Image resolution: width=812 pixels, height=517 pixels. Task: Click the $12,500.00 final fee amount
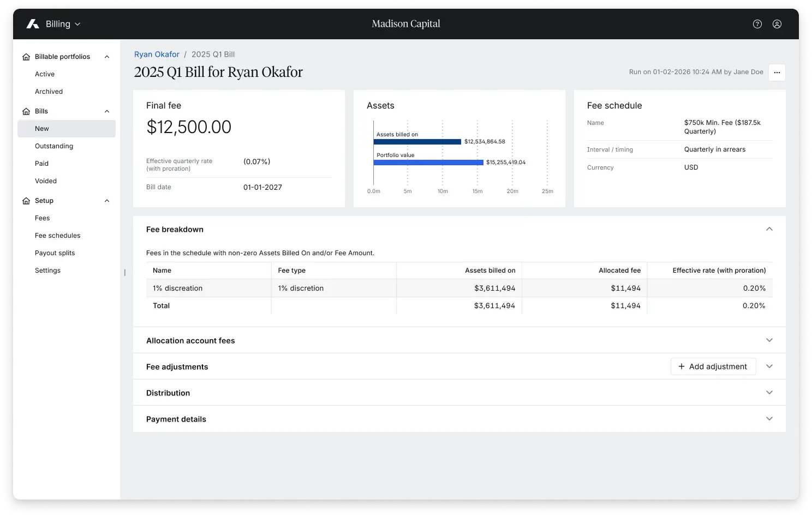[x=189, y=127]
